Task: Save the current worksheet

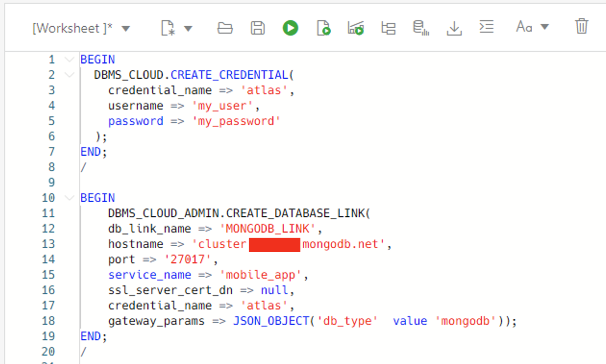Action: point(257,28)
